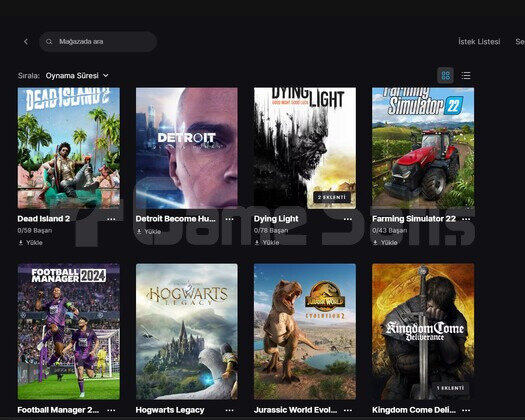Open more options for Kingdom Come Deliverance
525x420 pixels.
coord(466,410)
